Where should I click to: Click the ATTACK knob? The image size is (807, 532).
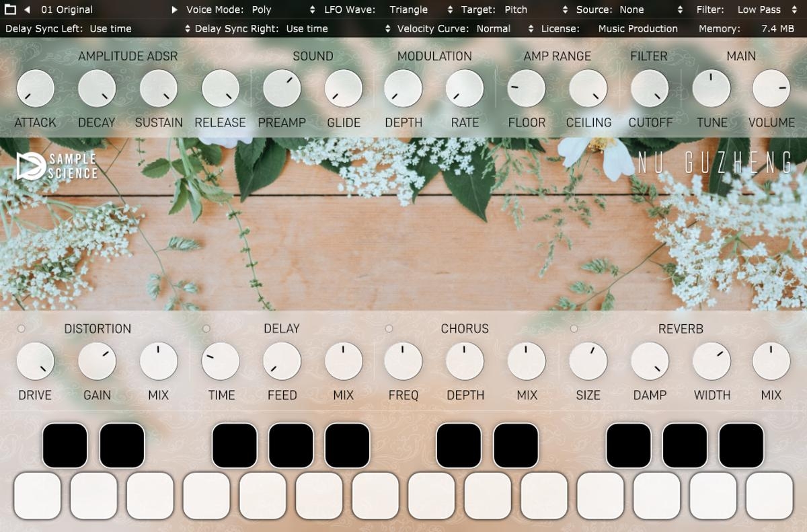pos(35,89)
